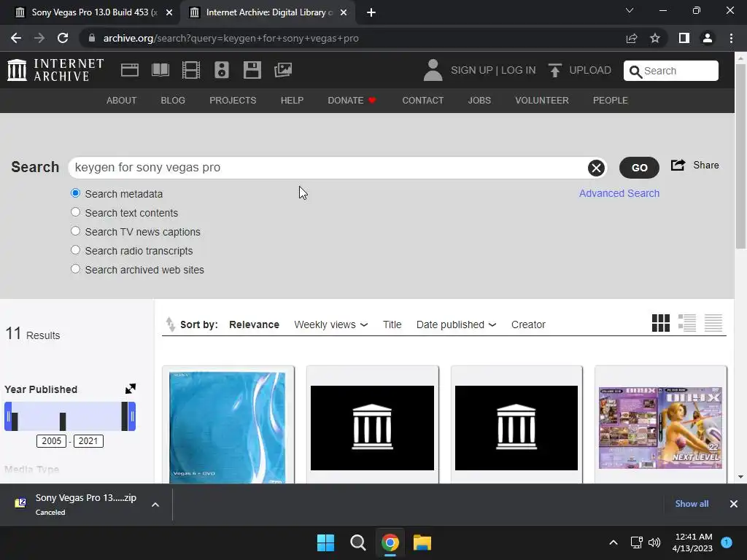747x560 pixels.
Task: Select Search archived web sites option
Action: 75,269
